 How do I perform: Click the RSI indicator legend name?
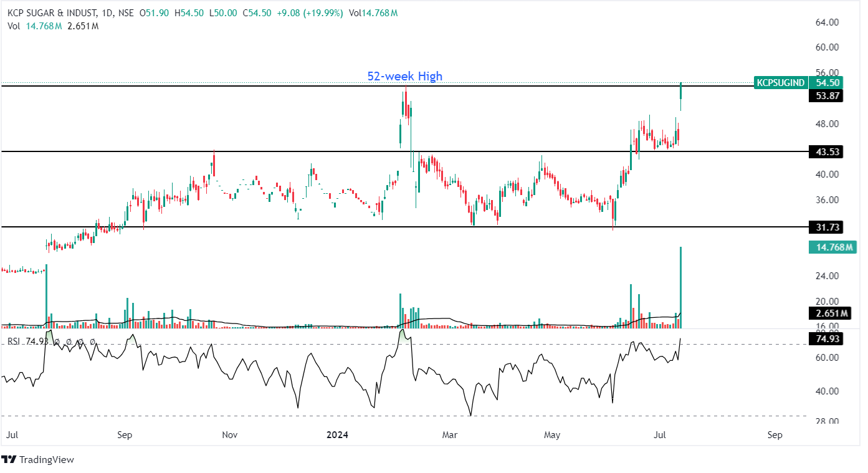pos(13,342)
